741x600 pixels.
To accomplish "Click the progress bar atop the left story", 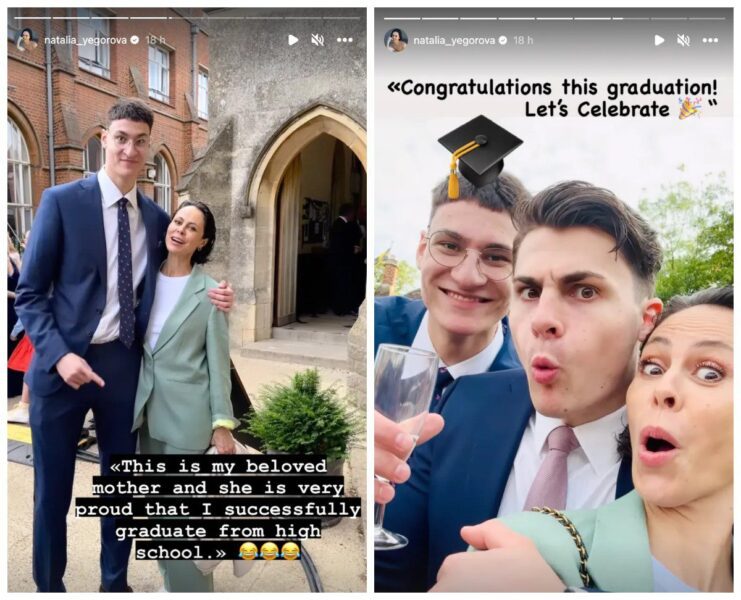I will 187,17.
